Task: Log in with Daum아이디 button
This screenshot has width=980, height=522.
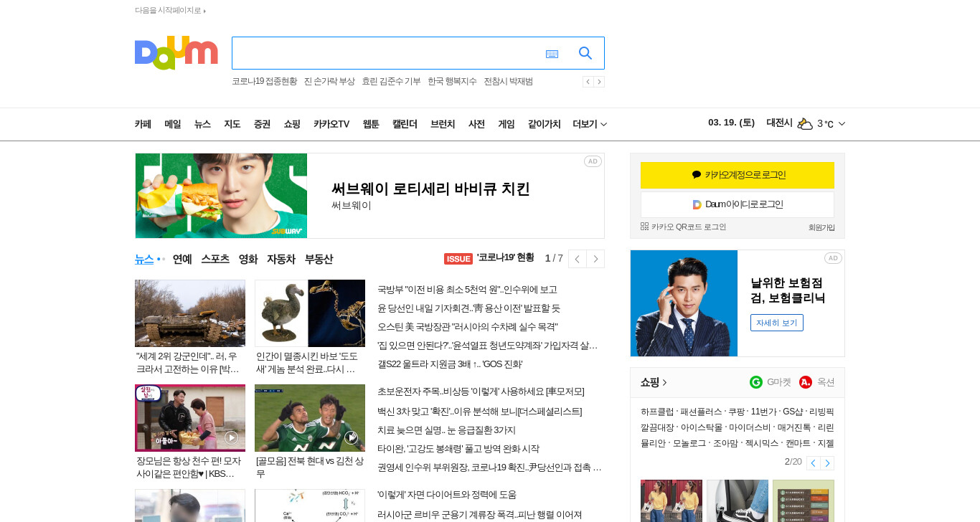Action: pyautogui.click(x=738, y=204)
